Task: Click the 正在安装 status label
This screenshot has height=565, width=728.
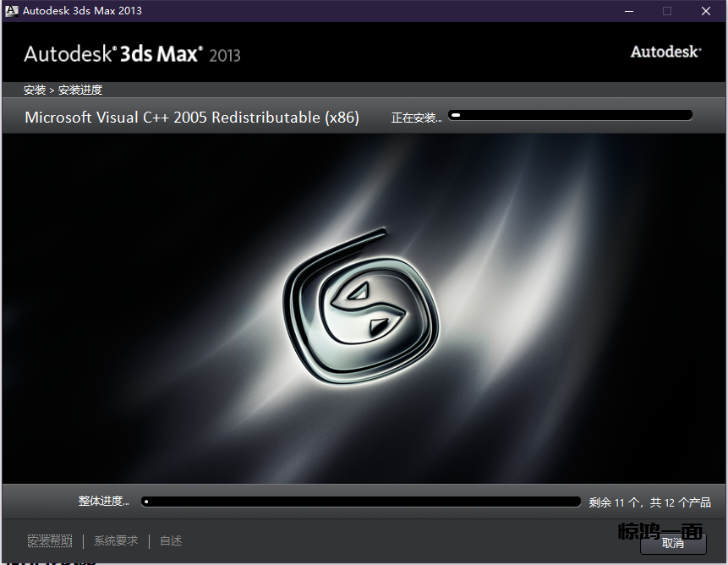Action: (416, 118)
